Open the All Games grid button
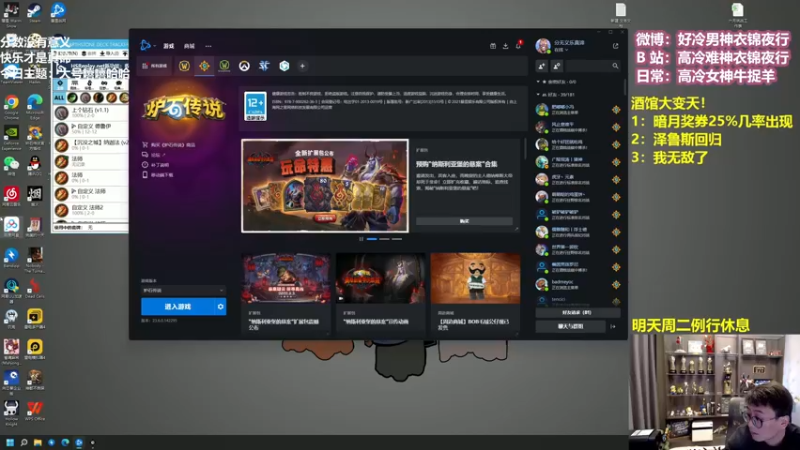Screen dimensions: 800x450 (x=155, y=66)
